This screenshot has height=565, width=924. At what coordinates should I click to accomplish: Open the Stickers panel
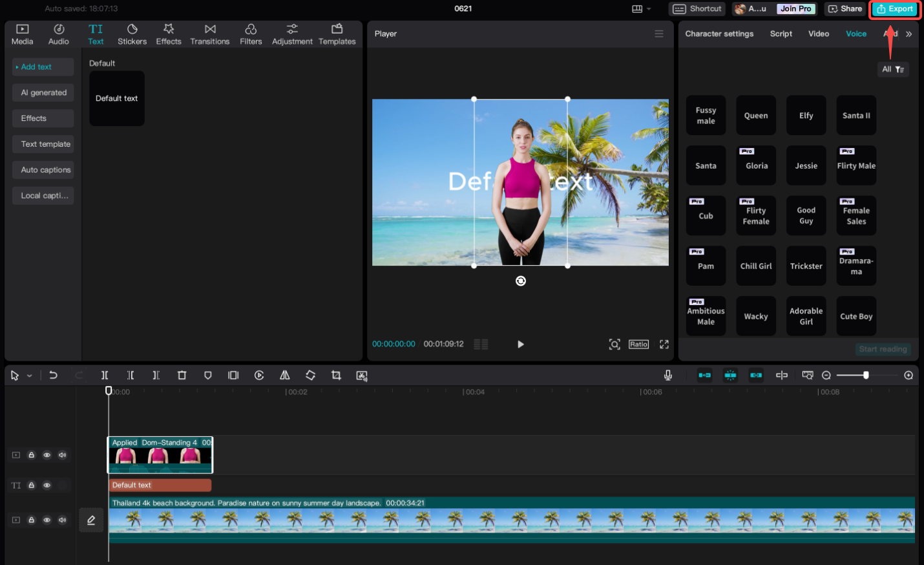[132, 34]
